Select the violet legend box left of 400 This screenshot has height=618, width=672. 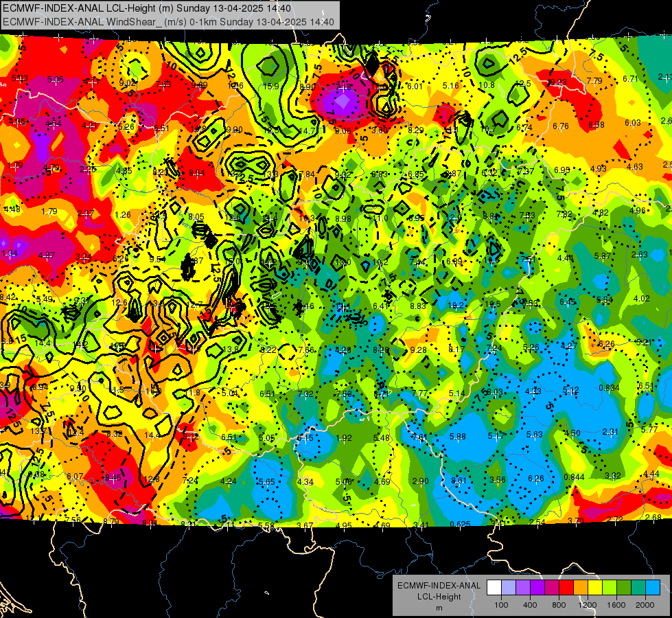tap(523, 588)
